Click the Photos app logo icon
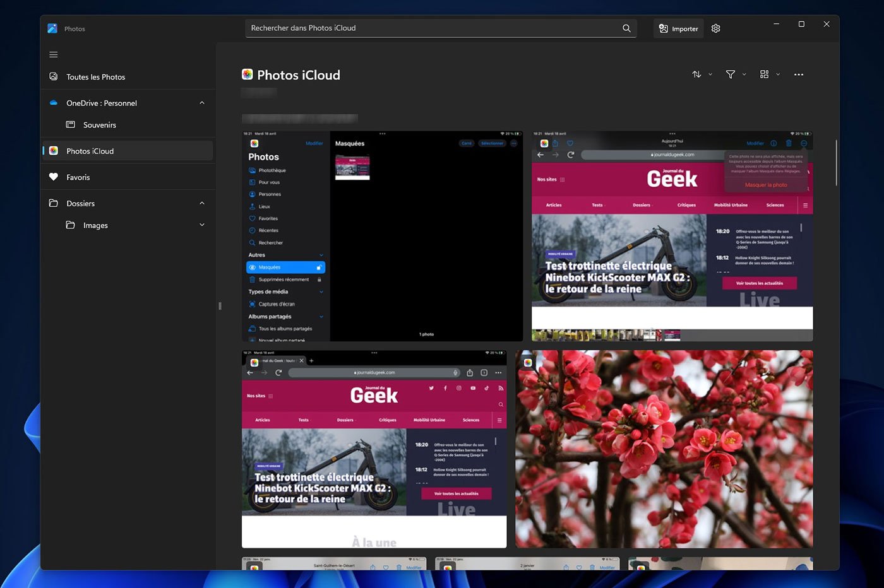This screenshot has width=884, height=588. [x=52, y=28]
